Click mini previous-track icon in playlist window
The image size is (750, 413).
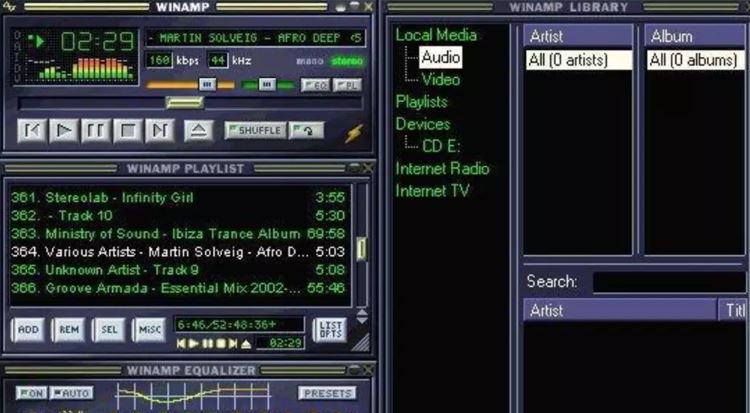[181, 344]
